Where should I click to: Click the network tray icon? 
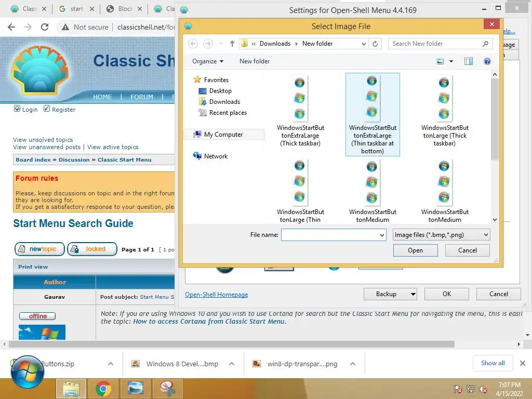[x=471, y=389]
